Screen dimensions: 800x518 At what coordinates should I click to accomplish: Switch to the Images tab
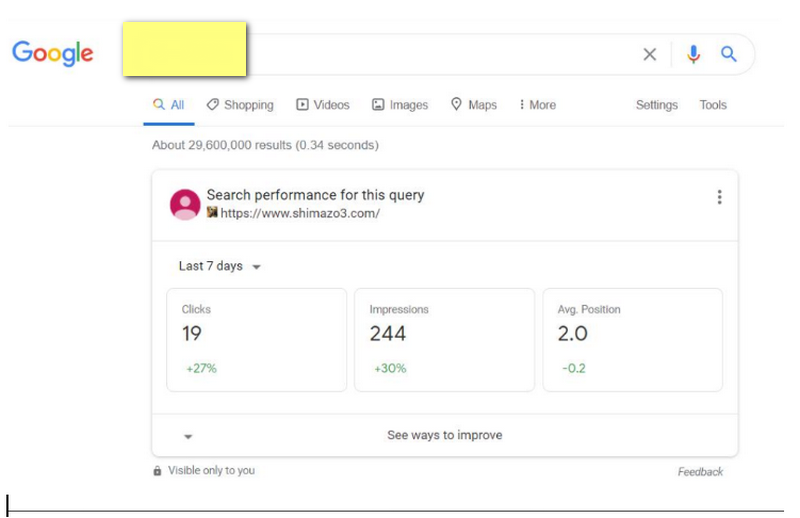(x=400, y=105)
